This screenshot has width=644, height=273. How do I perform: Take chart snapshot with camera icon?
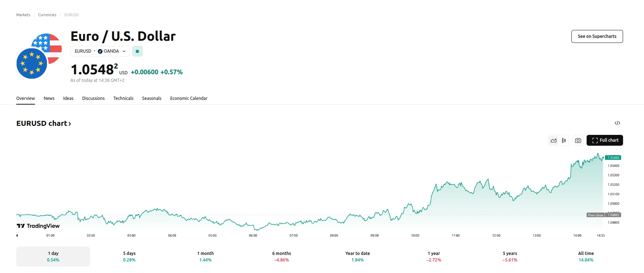[x=578, y=141]
